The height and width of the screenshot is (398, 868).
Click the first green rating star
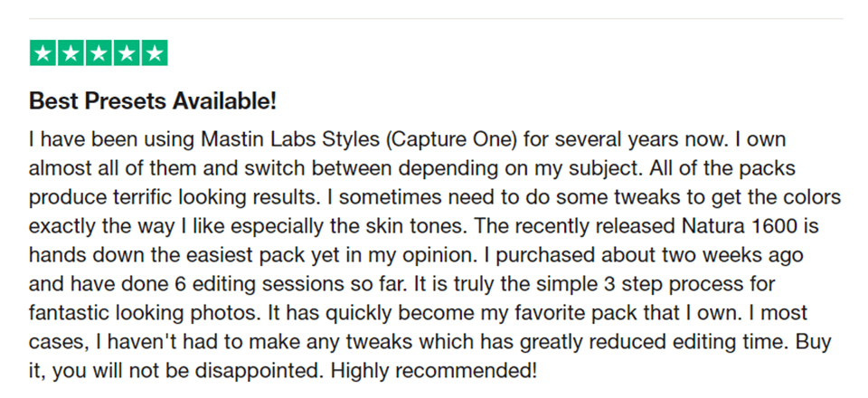click(x=42, y=53)
